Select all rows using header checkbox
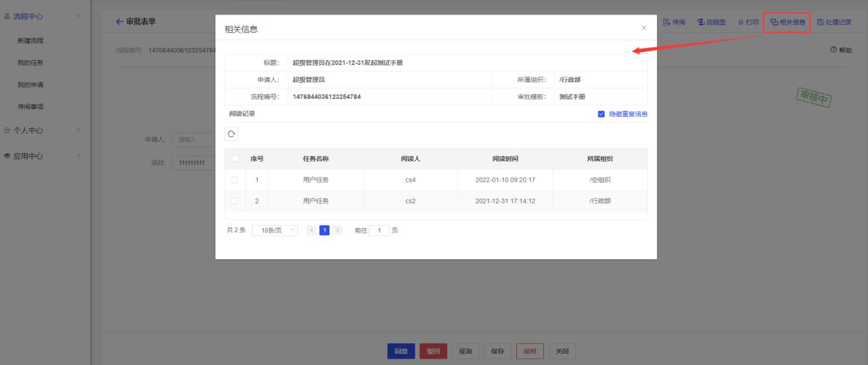Image resolution: width=868 pixels, height=365 pixels. [x=235, y=159]
